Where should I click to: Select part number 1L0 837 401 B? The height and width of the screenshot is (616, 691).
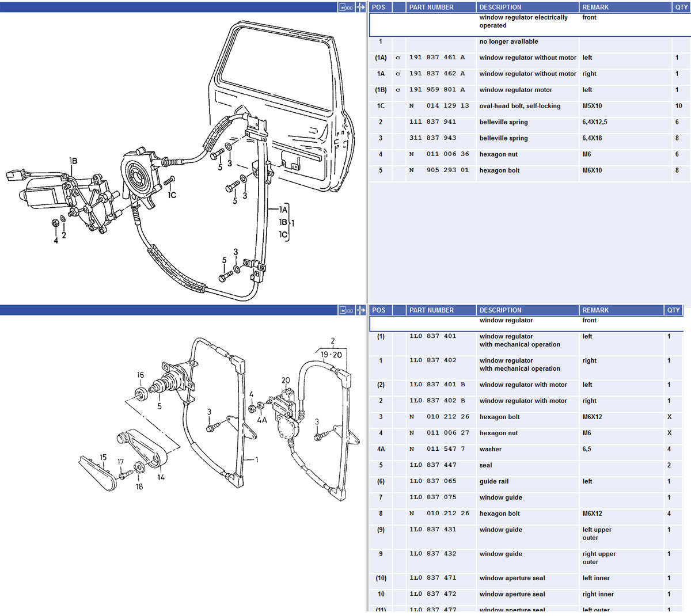point(437,385)
